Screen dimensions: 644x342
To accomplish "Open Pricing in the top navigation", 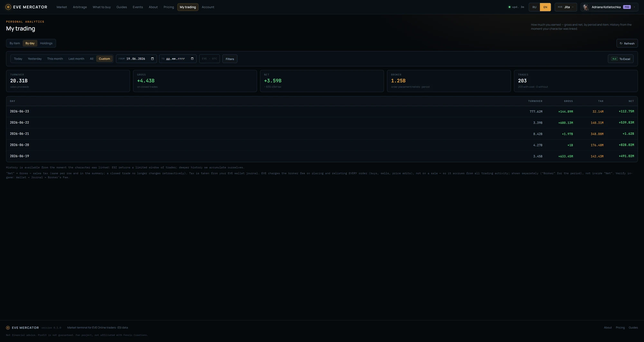I will point(169,7).
